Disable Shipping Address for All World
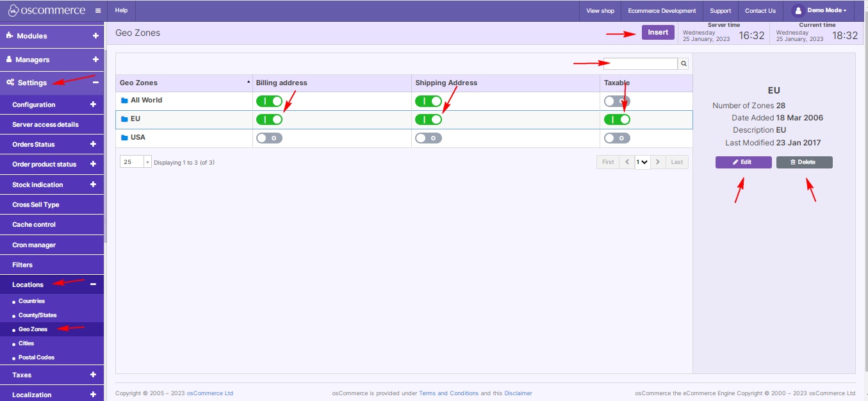This screenshot has width=868, height=401. click(x=429, y=101)
